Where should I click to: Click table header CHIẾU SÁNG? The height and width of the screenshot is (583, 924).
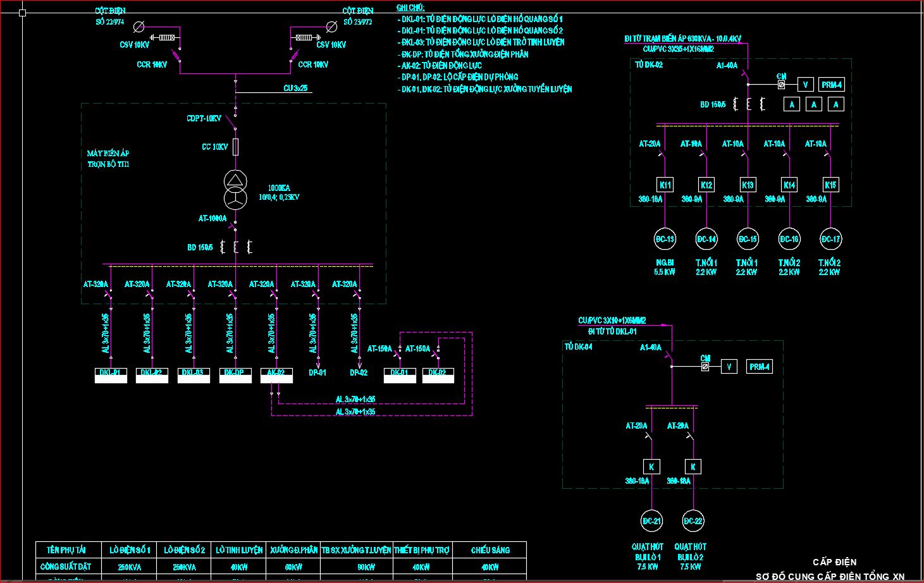click(490, 550)
